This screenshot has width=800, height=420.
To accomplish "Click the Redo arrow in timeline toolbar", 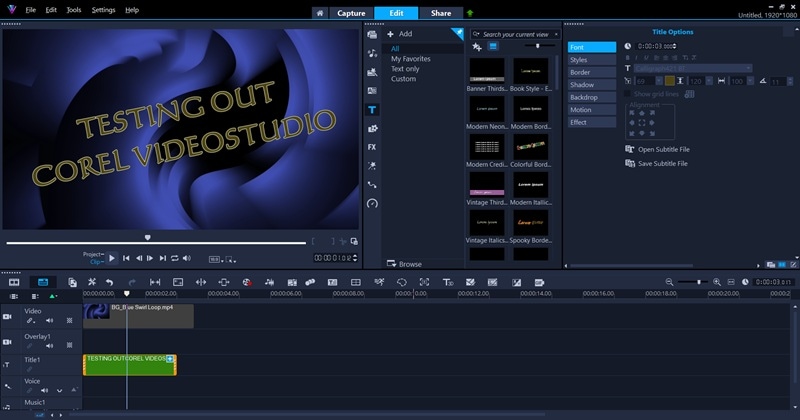I will pos(132,282).
